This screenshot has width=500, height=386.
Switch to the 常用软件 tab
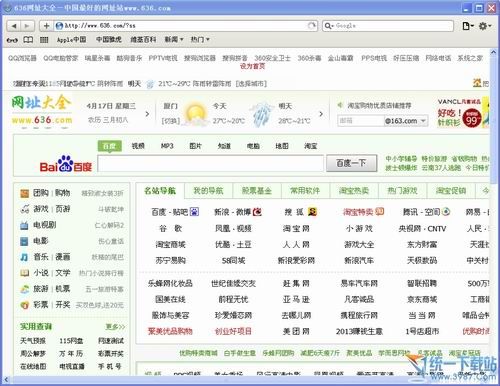tap(305, 191)
